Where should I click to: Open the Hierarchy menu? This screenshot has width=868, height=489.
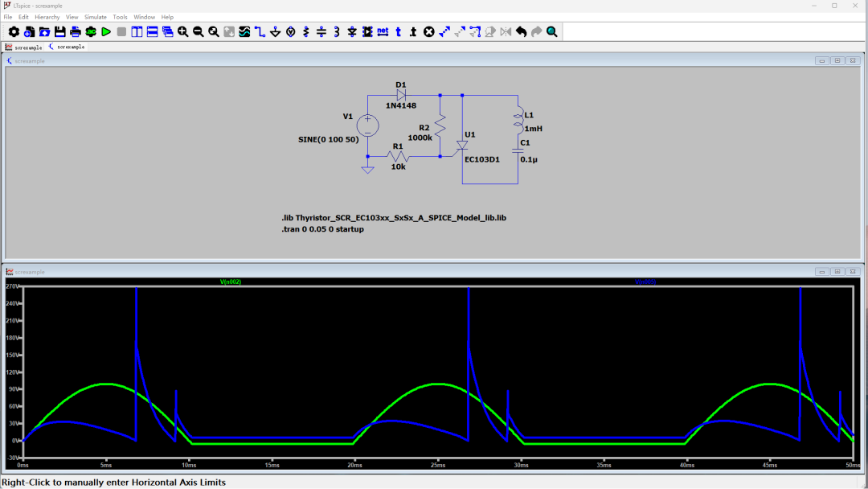(47, 17)
